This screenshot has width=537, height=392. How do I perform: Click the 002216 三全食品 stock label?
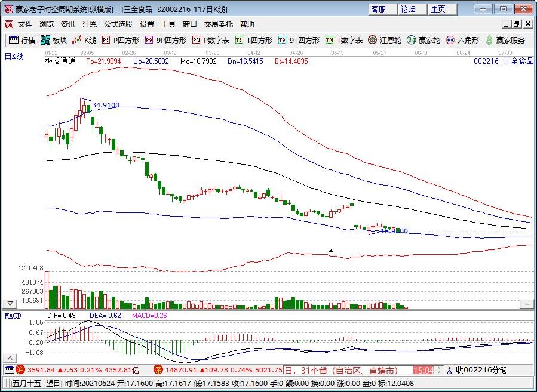(x=504, y=61)
